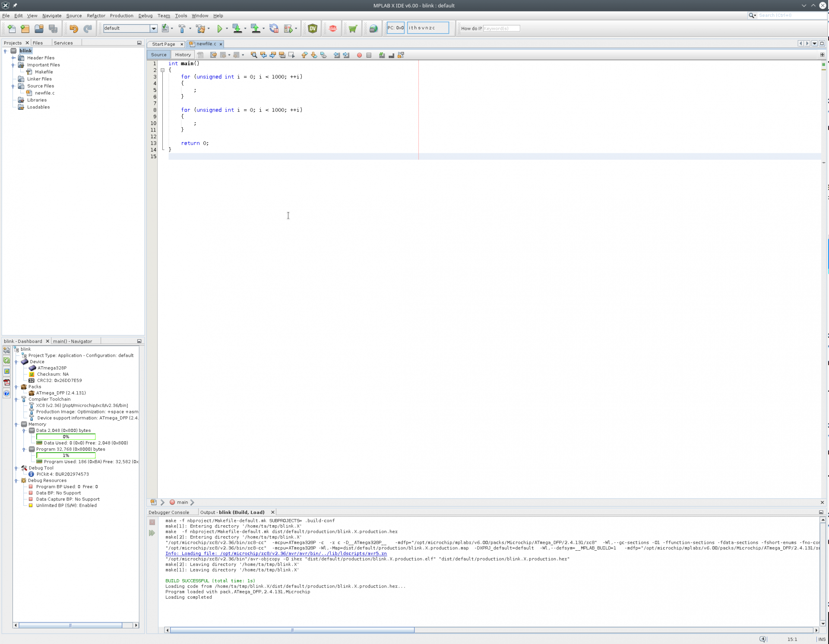Viewport: 829px width, 644px height.
Task: Expand the Header Files folder node
Action: pos(13,58)
